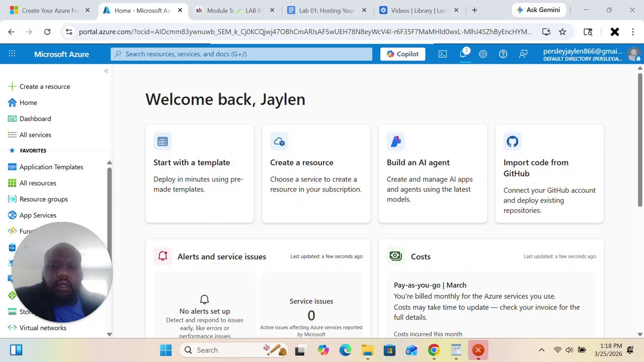Click the template icon on Start with a template
The width and height of the screenshot is (644, 362).
click(x=163, y=142)
